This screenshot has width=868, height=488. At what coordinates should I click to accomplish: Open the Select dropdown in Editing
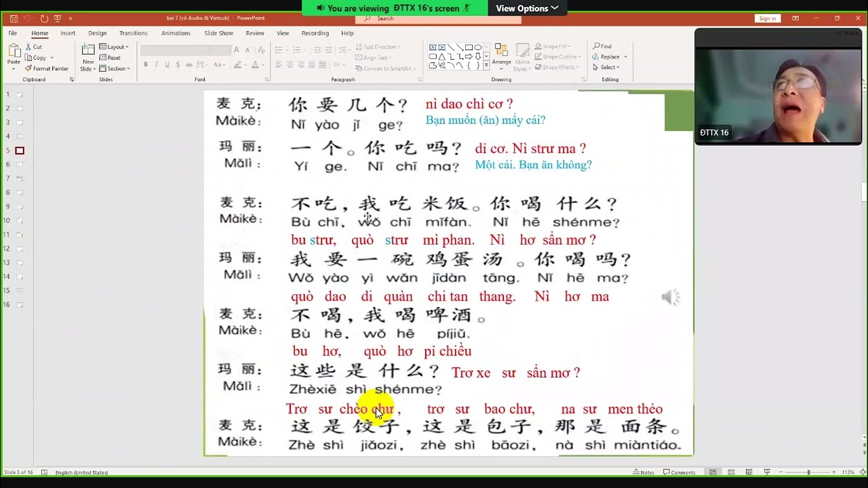click(606, 67)
